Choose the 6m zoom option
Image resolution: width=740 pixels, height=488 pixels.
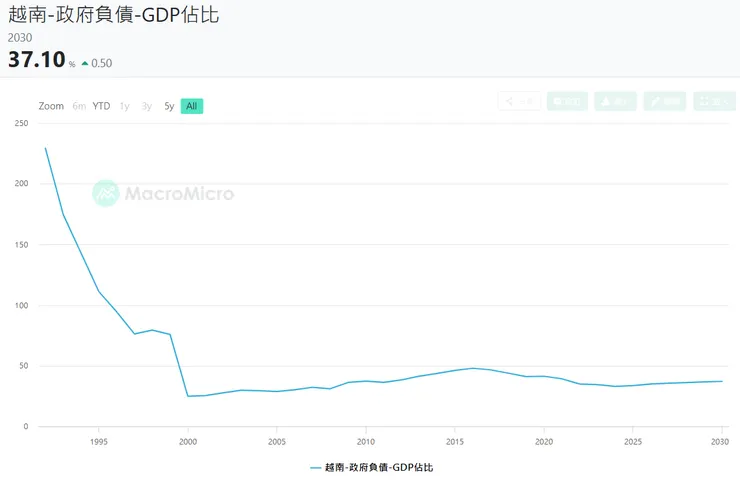tap(79, 106)
